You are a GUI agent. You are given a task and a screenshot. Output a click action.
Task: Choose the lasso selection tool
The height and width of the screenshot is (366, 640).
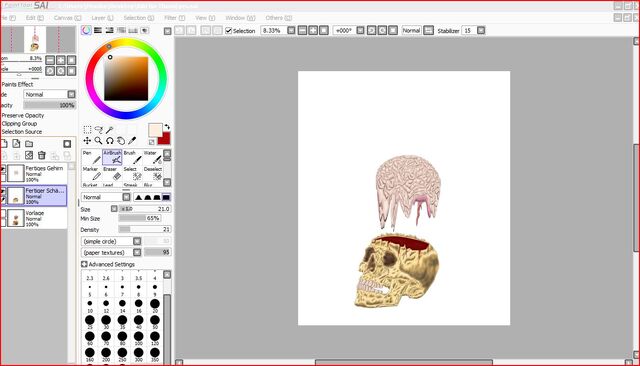98,130
